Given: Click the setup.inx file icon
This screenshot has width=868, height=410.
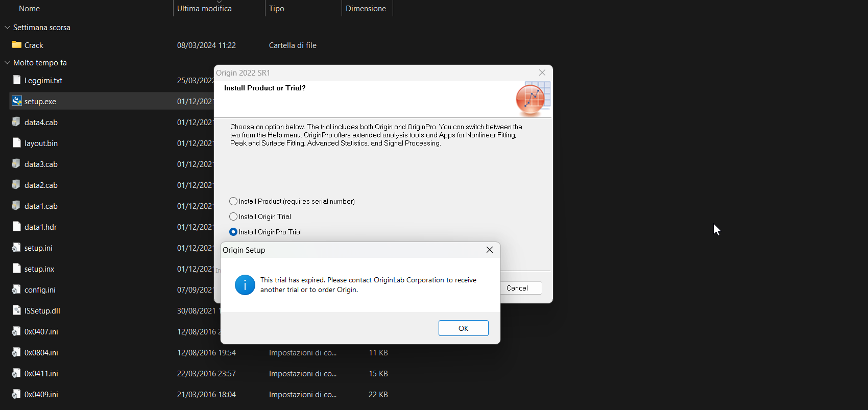Looking at the screenshot, I should point(17,269).
